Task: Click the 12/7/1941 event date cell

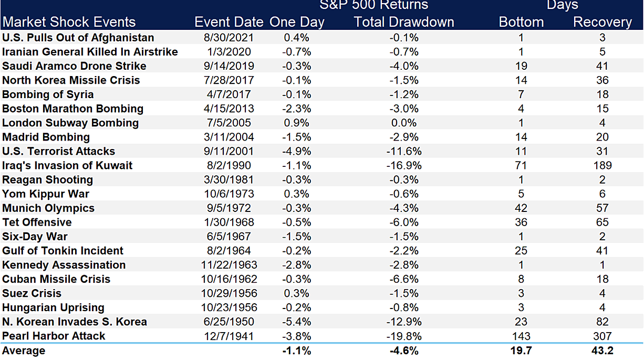Action: (228, 336)
